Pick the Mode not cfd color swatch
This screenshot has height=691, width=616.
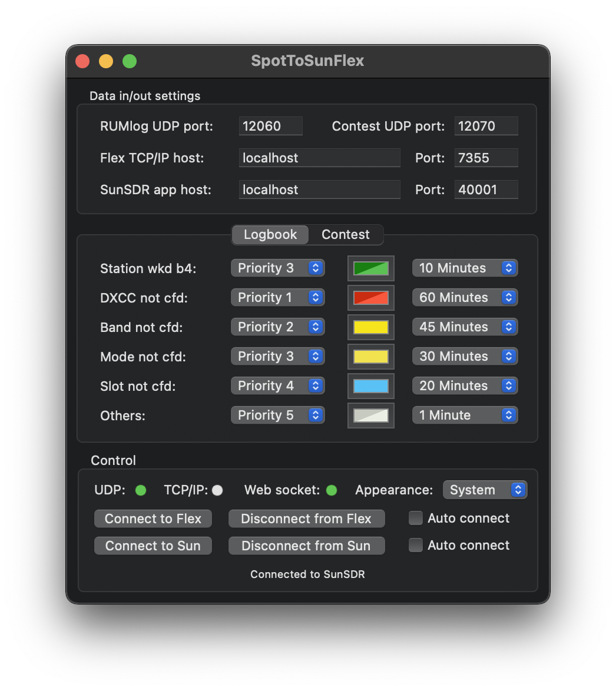point(371,357)
